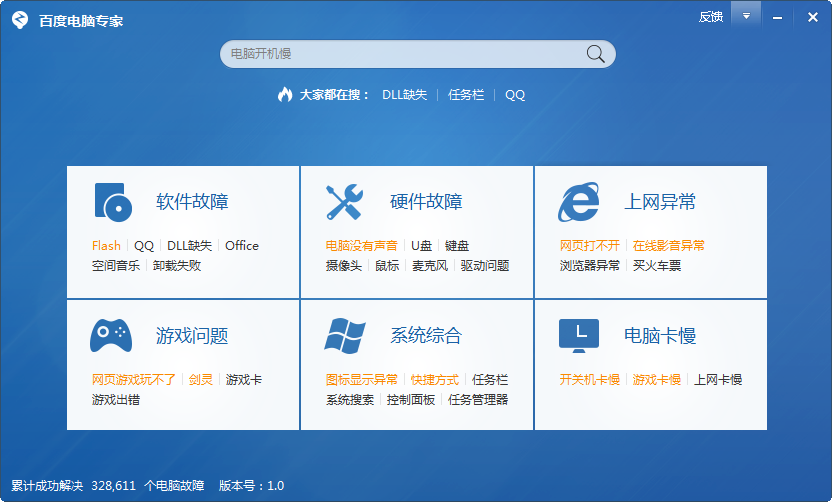Screen dimensions: 832x502
Task: Select the 任务栏 trending search link
Action: pos(466,95)
